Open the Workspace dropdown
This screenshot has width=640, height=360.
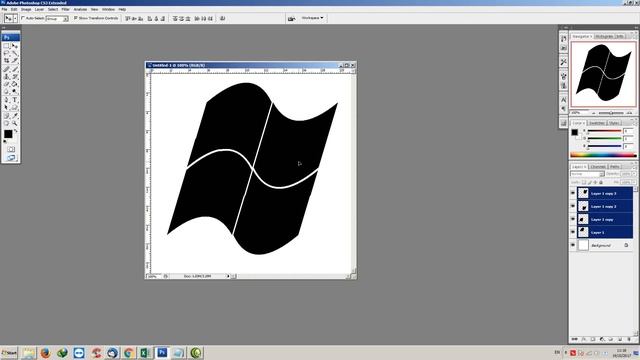312,18
